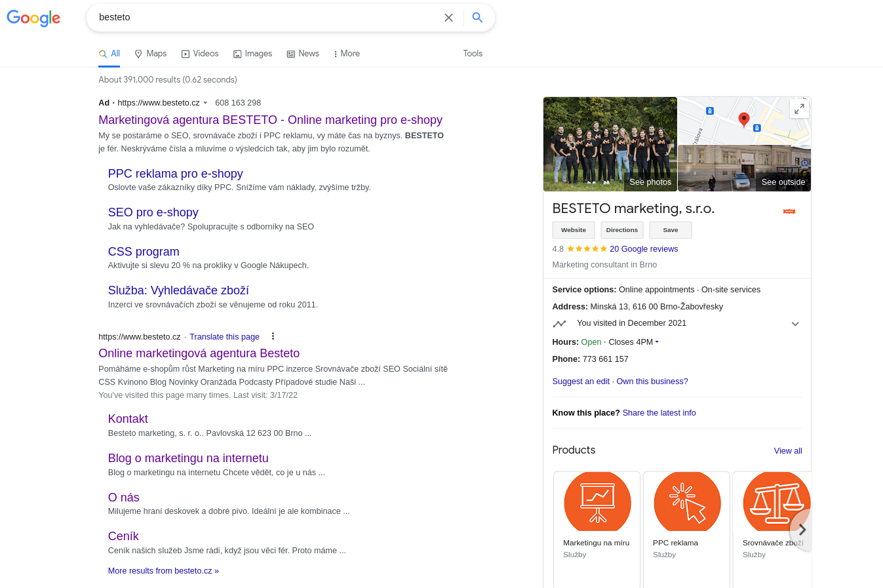Click the Marketingu na míru product icon

click(x=597, y=502)
